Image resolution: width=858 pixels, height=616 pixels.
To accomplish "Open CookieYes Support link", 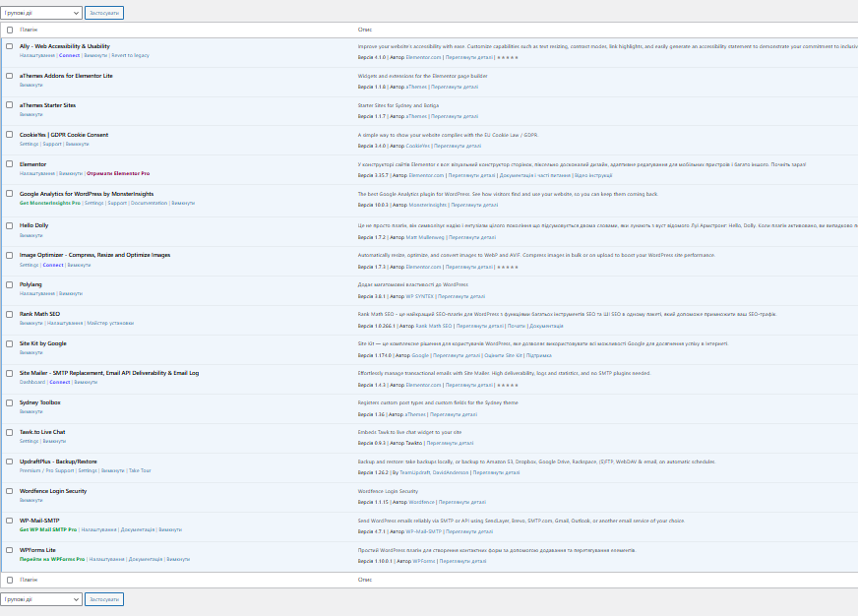I will pos(52,144).
